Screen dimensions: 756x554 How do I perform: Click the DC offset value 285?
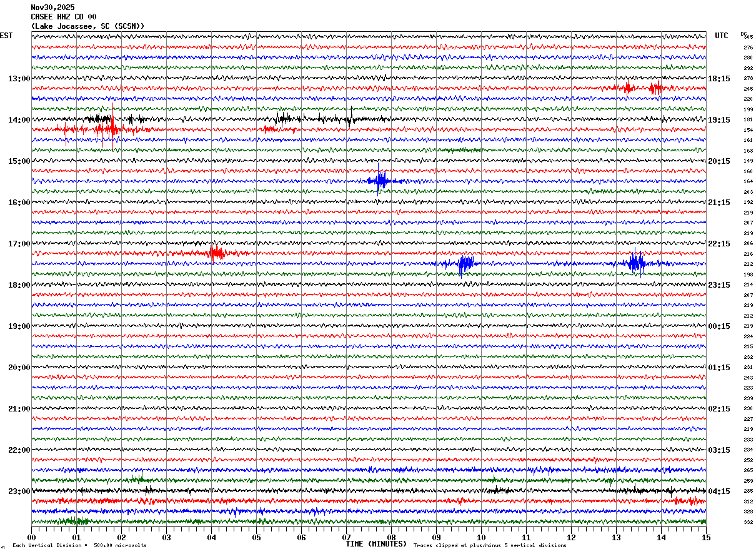click(748, 491)
